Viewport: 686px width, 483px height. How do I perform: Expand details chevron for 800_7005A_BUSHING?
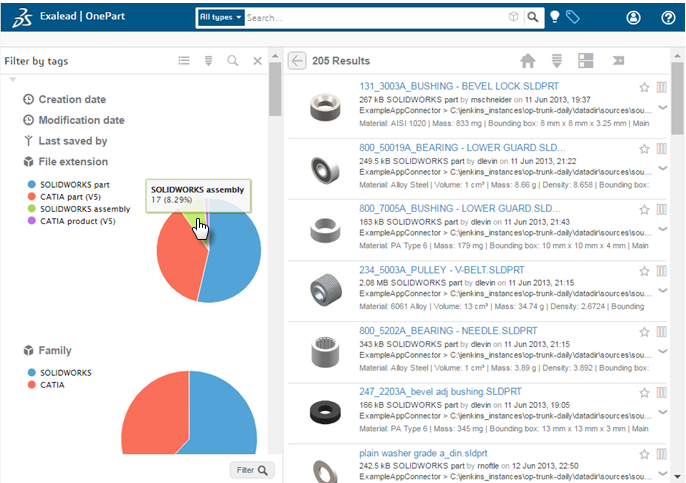[662, 229]
